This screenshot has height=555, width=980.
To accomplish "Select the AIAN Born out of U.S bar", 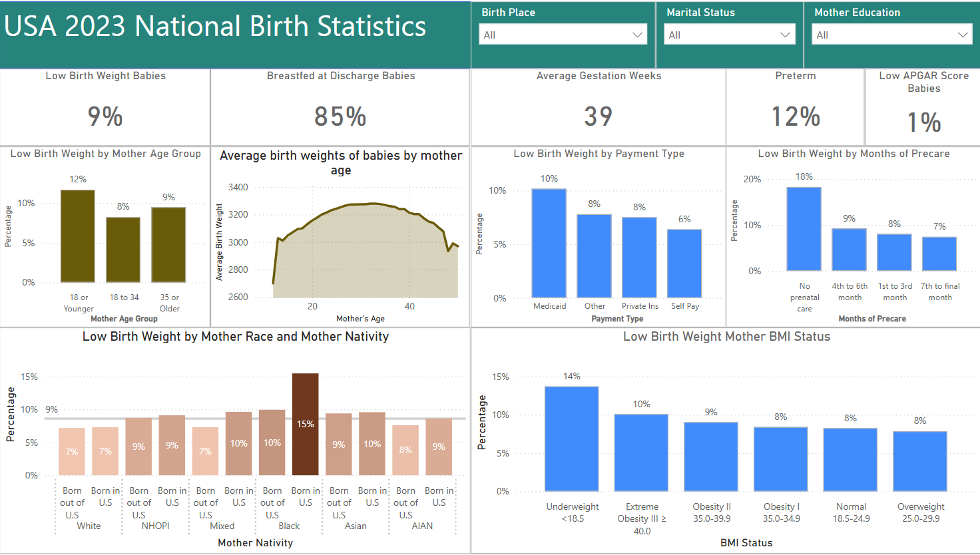I will (405, 451).
